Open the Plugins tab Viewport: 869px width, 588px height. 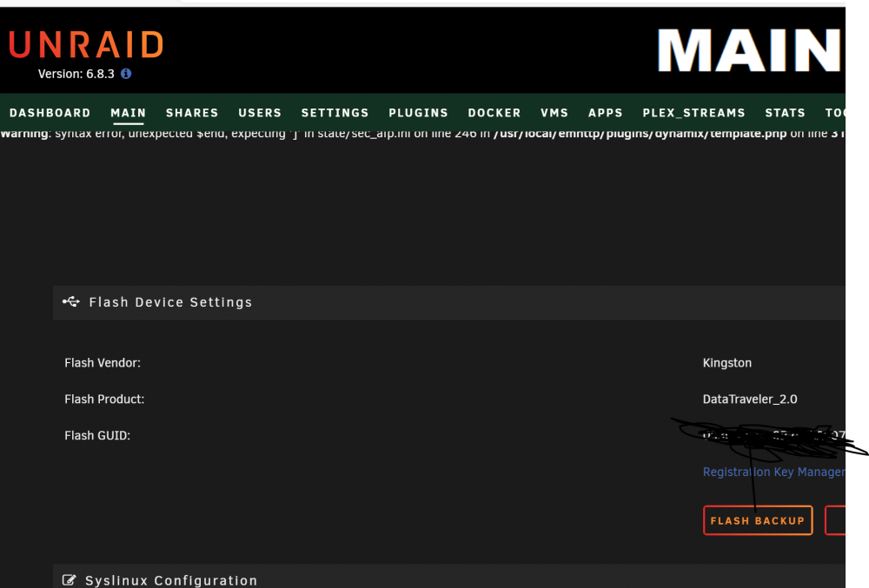pyautogui.click(x=418, y=113)
